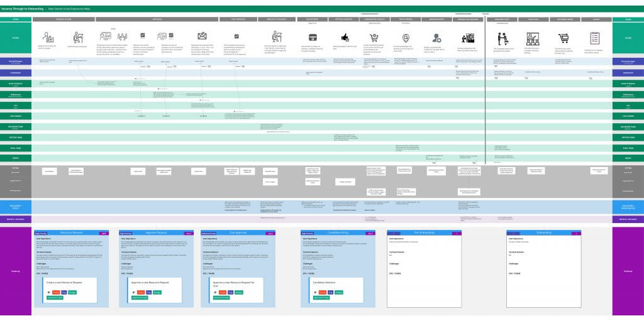Click the purple badge on the Resource Request card header

[104, 233]
